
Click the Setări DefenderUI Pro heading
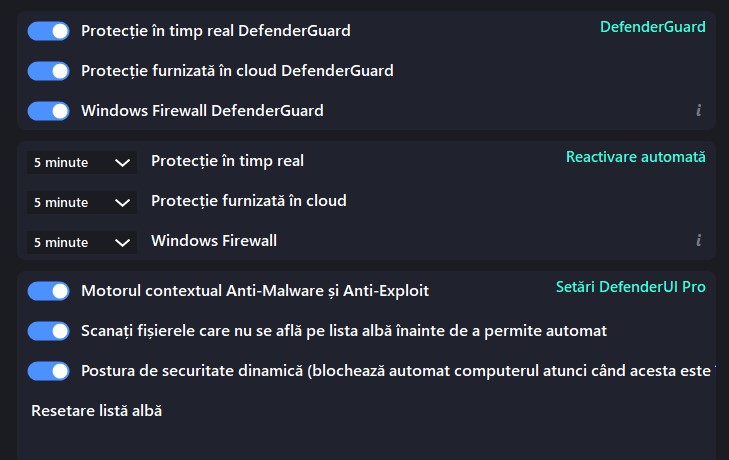[630, 287]
